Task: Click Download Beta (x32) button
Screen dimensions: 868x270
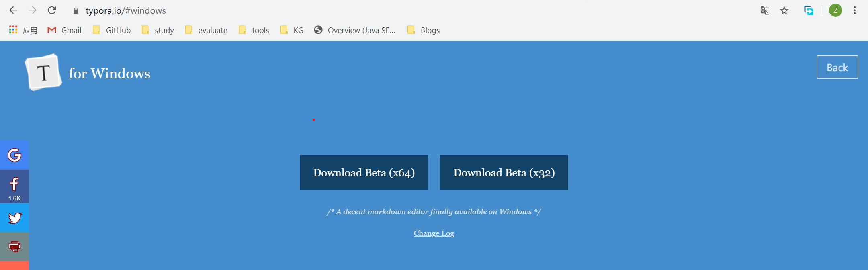Action: [x=504, y=172]
